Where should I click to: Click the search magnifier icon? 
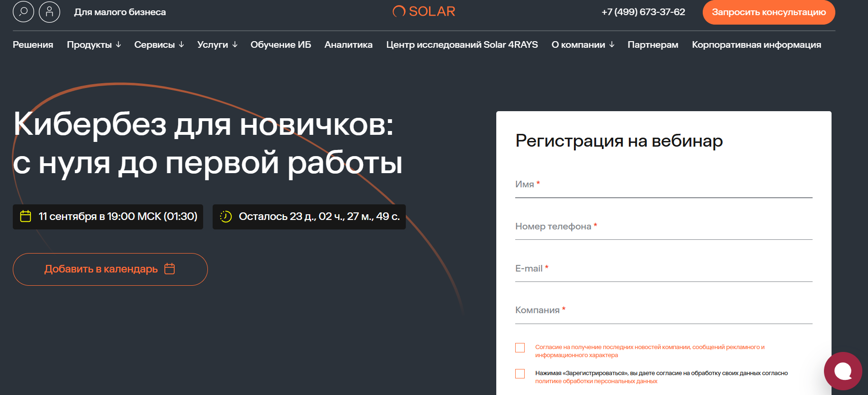[23, 12]
